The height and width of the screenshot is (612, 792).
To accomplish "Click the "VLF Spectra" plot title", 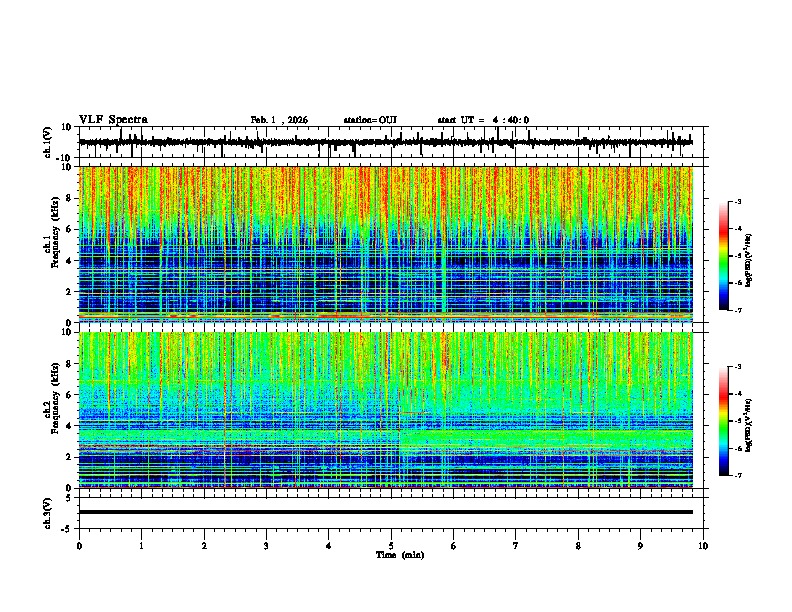I will click(x=113, y=119).
